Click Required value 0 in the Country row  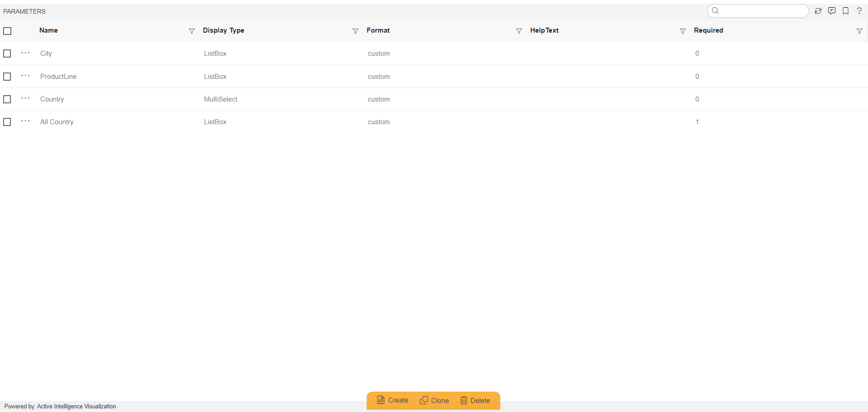tap(697, 99)
